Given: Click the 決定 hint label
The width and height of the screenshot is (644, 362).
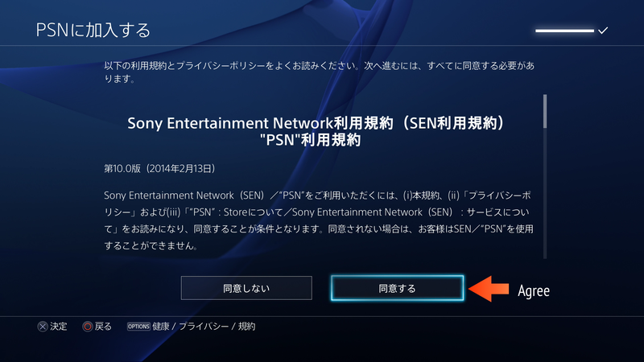Looking at the screenshot, I should pos(59,327).
